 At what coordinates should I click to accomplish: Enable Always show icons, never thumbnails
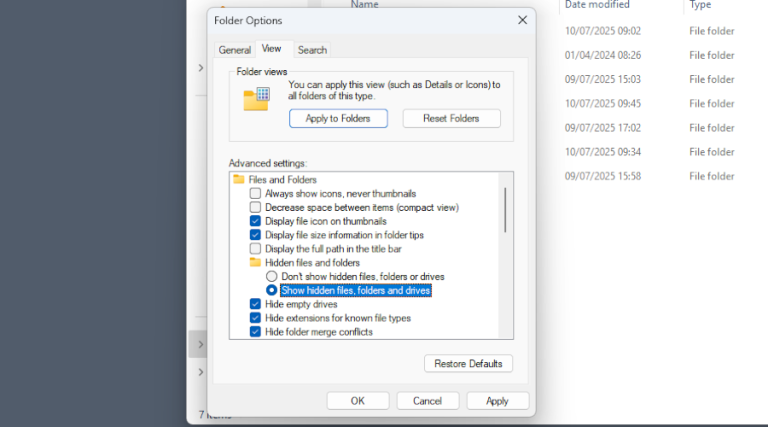(x=255, y=194)
